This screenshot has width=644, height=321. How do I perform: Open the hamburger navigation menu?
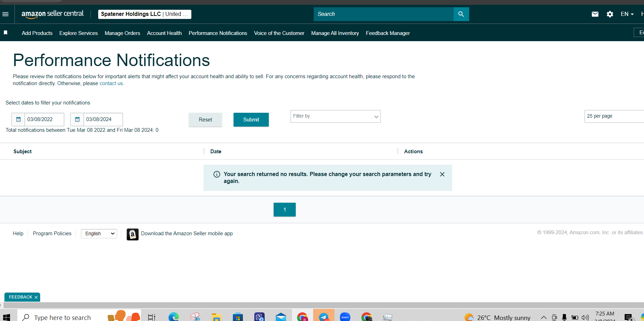tap(5, 14)
